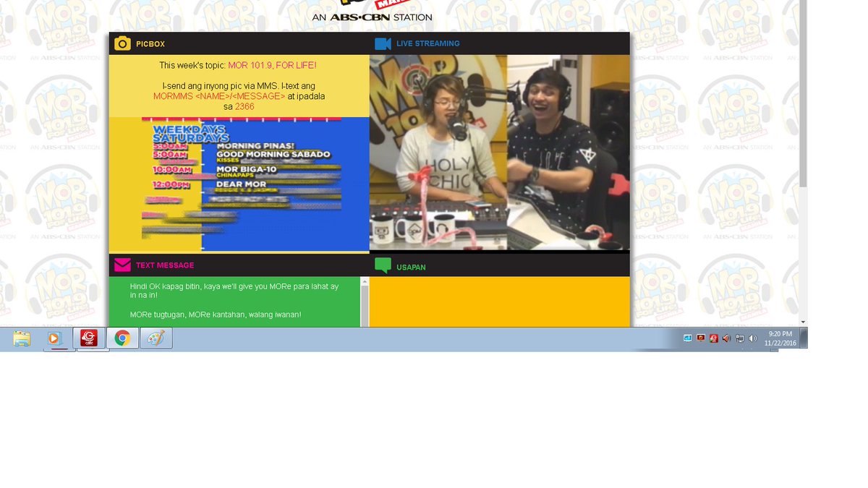Click the Show Desktop button beside the clock
Image resolution: width=868 pixels, height=488 pixels.
click(x=804, y=338)
